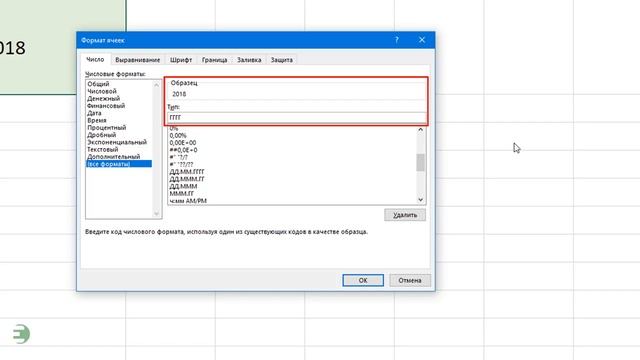Viewport: 640px width, 360px height.
Task: Switch to the Число tab
Action: (x=95, y=60)
